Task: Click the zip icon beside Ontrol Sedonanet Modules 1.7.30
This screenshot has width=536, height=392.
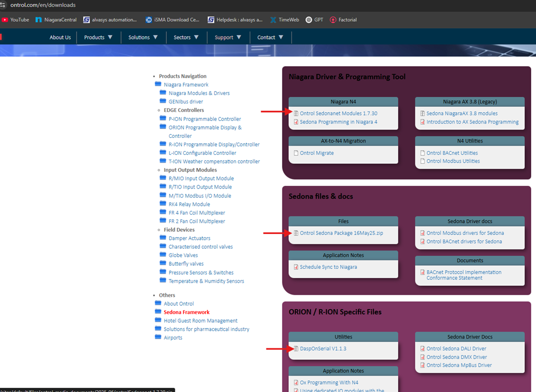Action: pyautogui.click(x=296, y=113)
